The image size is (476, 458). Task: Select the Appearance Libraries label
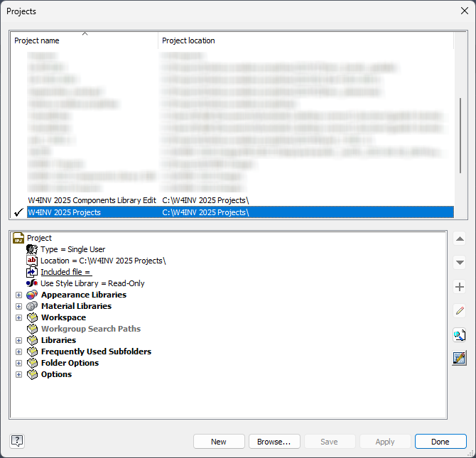[84, 295]
